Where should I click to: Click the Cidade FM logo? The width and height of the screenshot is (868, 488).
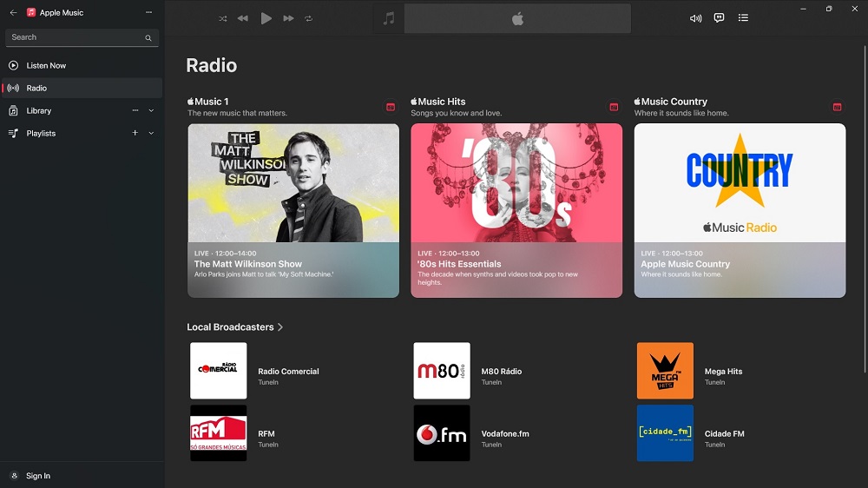click(665, 433)
